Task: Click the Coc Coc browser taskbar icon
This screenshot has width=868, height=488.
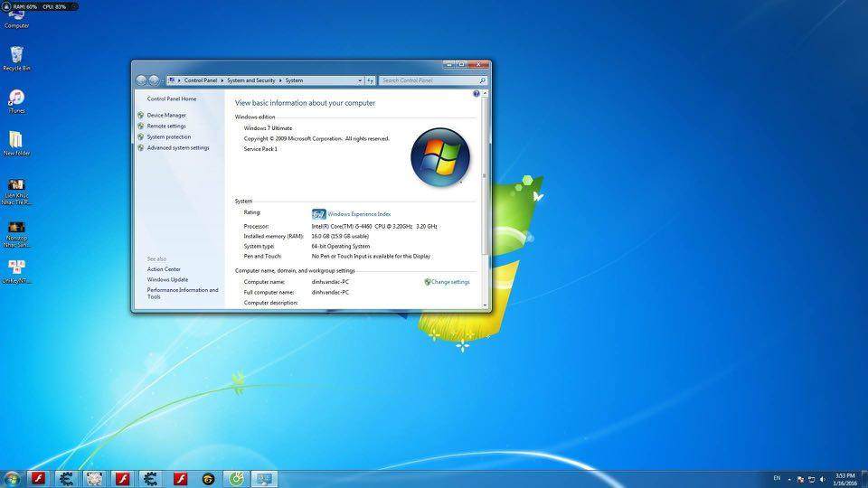Action: point(236,478)
